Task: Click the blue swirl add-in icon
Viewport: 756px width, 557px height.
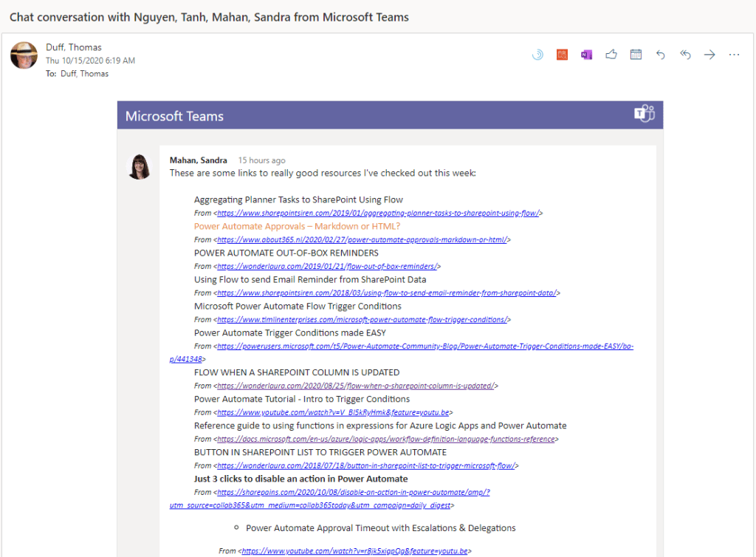Action: [537, 55]
